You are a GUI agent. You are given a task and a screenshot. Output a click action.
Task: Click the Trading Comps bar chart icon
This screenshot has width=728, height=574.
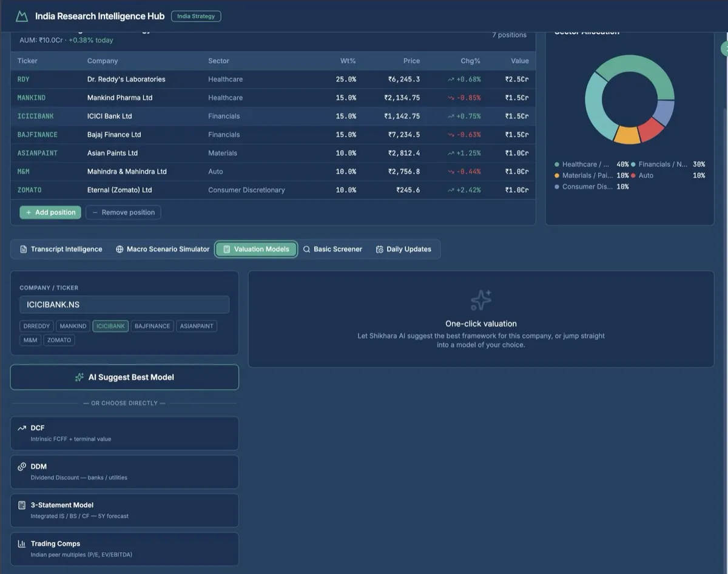22,544
